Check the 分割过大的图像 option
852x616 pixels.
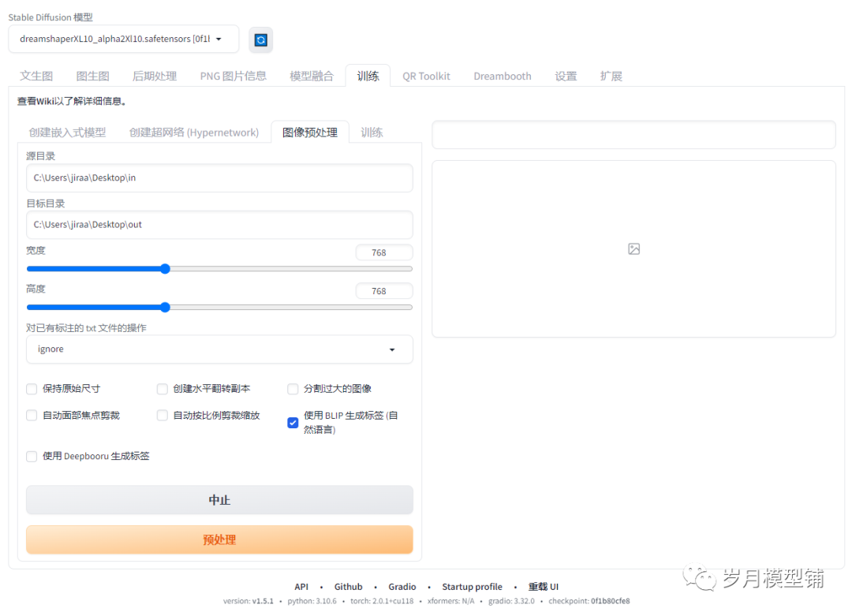coord(293,388)
